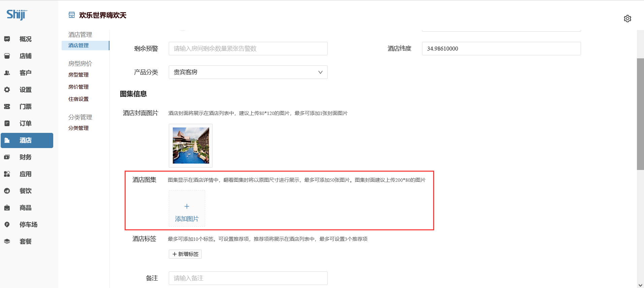This screenshot has width=644, height=288.
Task: Select the 财务 finance sidebar icon
Action: [x=7, y=157]
